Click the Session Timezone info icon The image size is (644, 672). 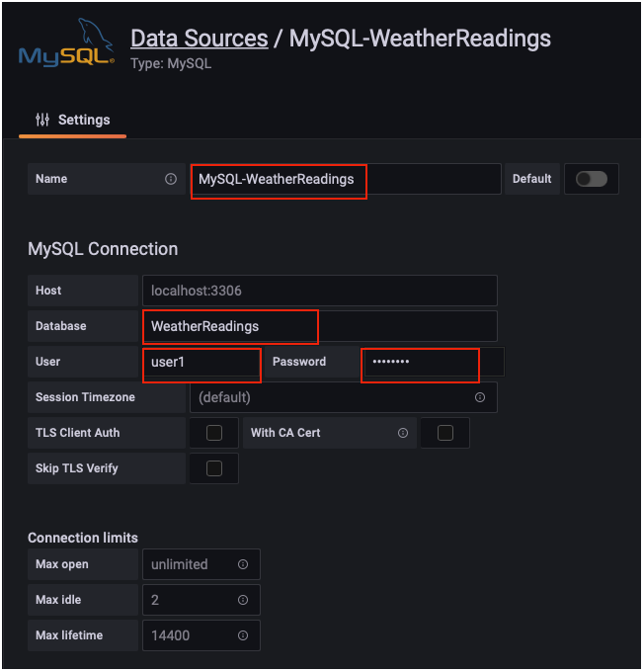pos(480,397)
